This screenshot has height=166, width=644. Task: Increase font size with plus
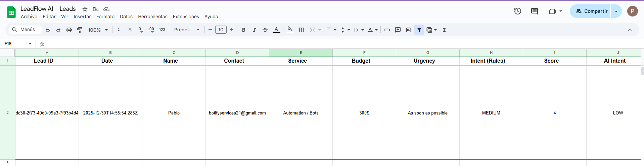point(232,30)
